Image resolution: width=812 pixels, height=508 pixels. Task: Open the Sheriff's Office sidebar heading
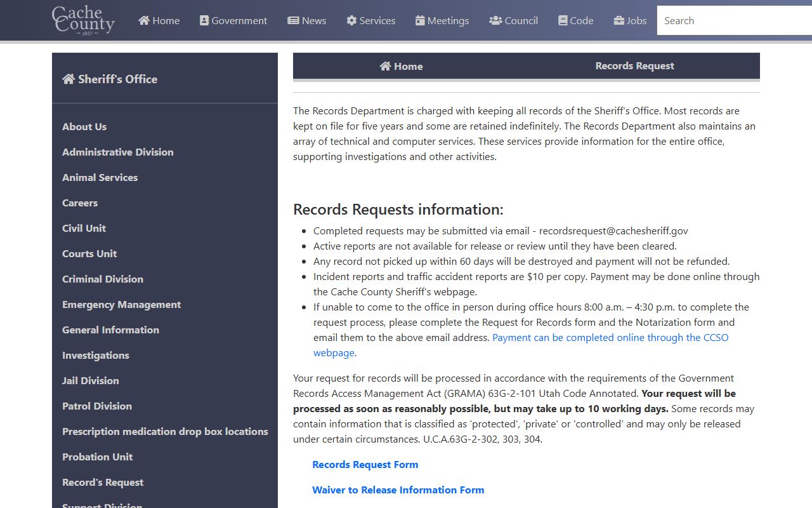tap(110, 79)
